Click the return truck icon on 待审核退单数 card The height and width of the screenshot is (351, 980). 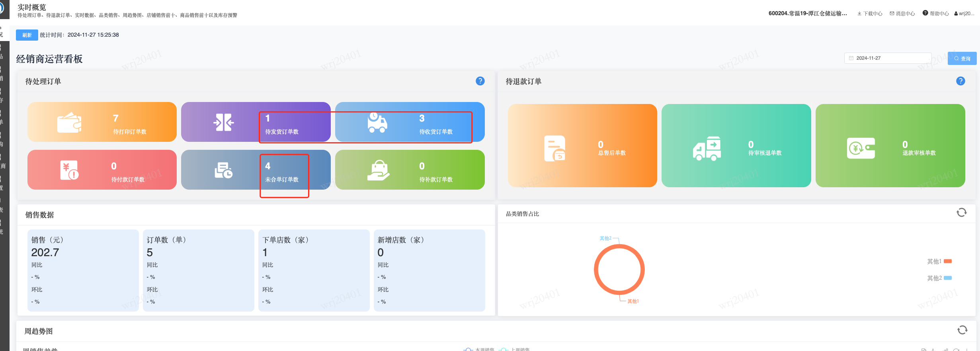coord(707,149)
